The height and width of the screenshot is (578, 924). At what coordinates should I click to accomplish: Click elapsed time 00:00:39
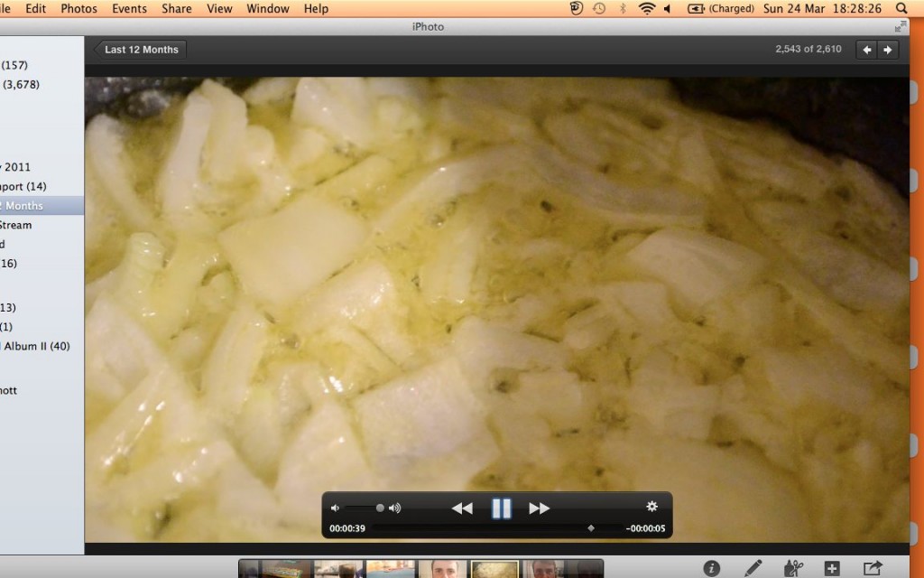tap(347, 528)
